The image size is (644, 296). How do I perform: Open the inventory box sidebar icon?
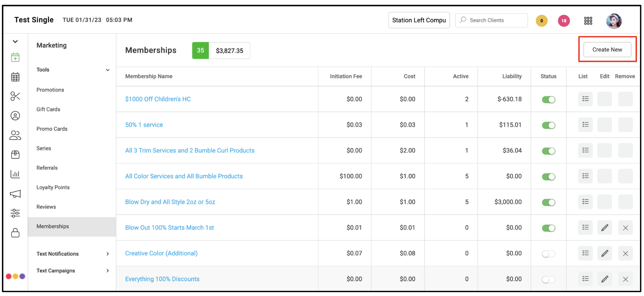pyautogui.click(x=15, y=155)
